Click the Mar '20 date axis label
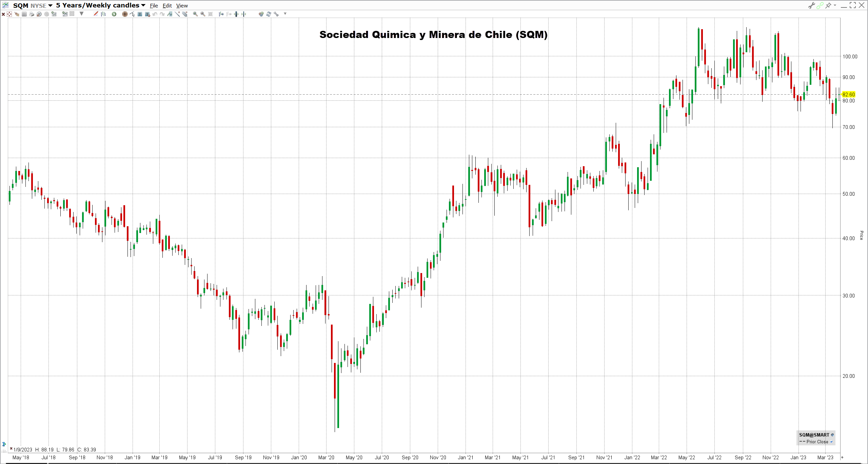868x464 pixels. (326, 458)
